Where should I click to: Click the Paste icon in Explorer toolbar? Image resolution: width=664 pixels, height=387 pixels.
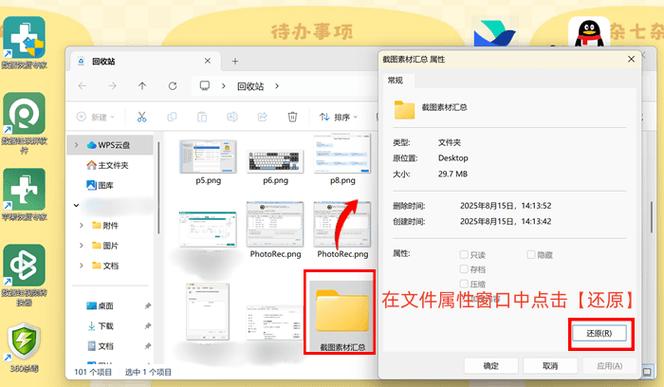[202, 117]
